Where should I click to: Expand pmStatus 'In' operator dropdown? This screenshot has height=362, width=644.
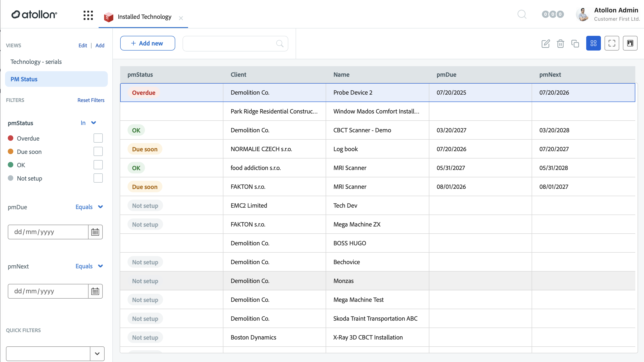coord(88,123)
